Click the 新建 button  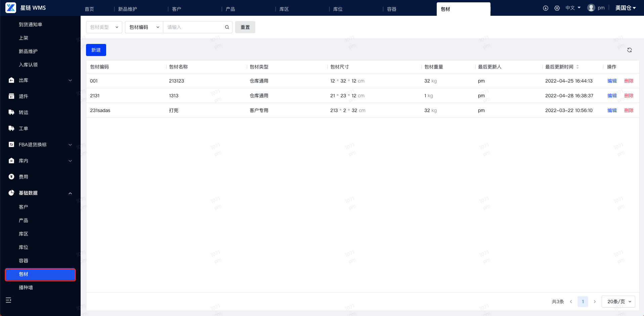tap(96, 50)
